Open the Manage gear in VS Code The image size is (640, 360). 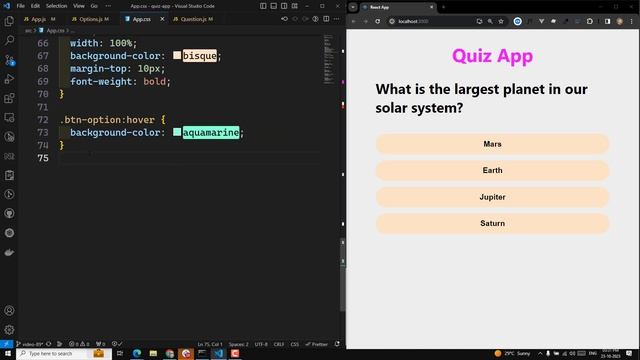(x=9, y=329)
